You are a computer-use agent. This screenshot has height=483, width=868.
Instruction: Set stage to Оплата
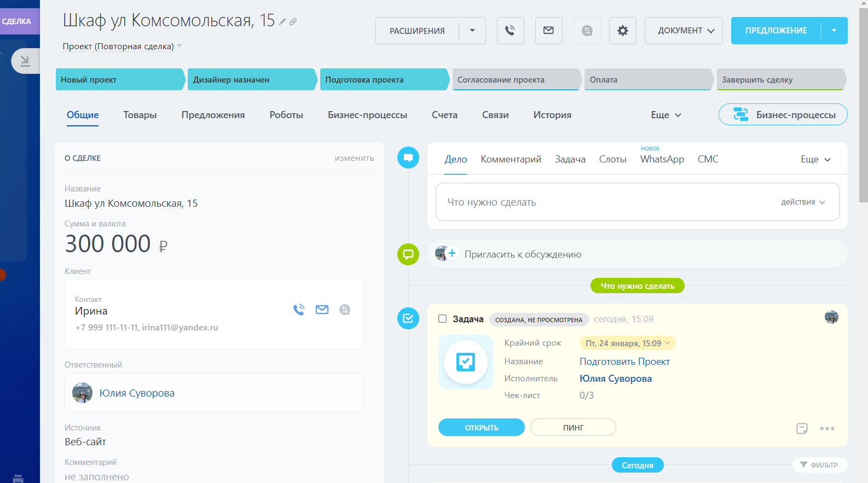point(649,79)
